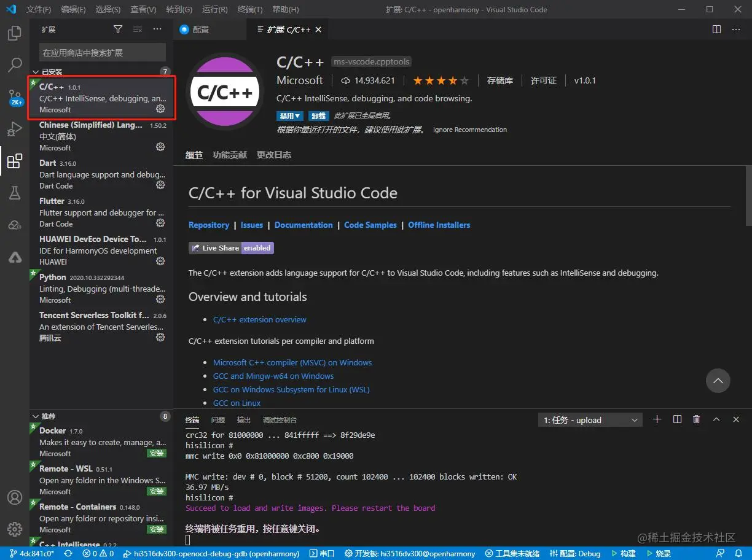Click the extension marketplace search field
This screenshot has height=560, width=752.
point(103,52)
